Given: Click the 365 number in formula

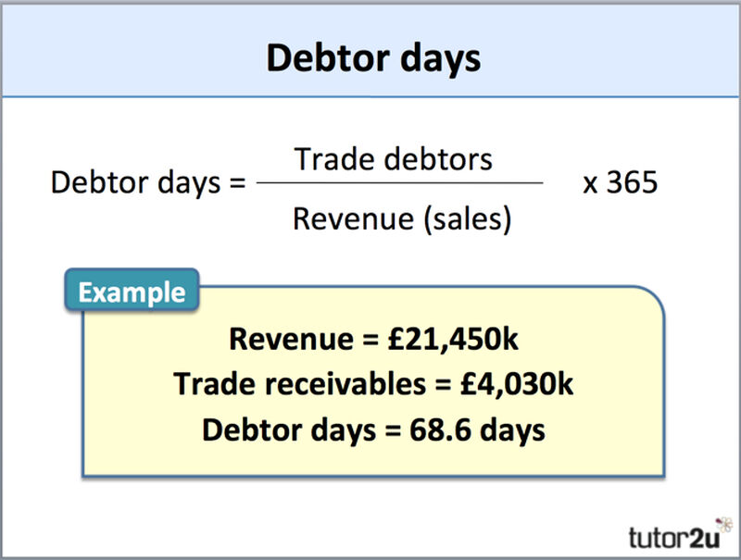Looking at the screenshot, I should 632,181.
